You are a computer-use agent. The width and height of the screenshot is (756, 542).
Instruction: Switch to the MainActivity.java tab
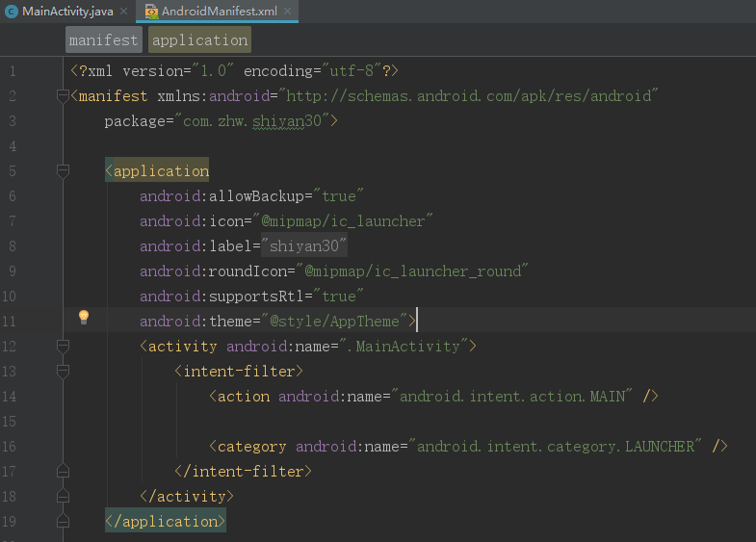[67, 12]
